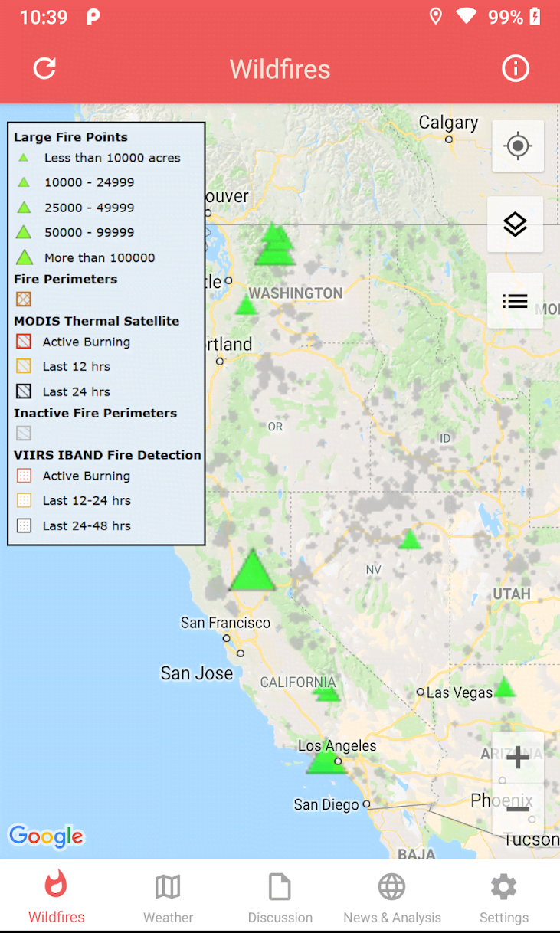Screen dimensions: 560x933
Task: Tap 'Large Fire Points' legend heading
Action: click(x=70, y=137)
